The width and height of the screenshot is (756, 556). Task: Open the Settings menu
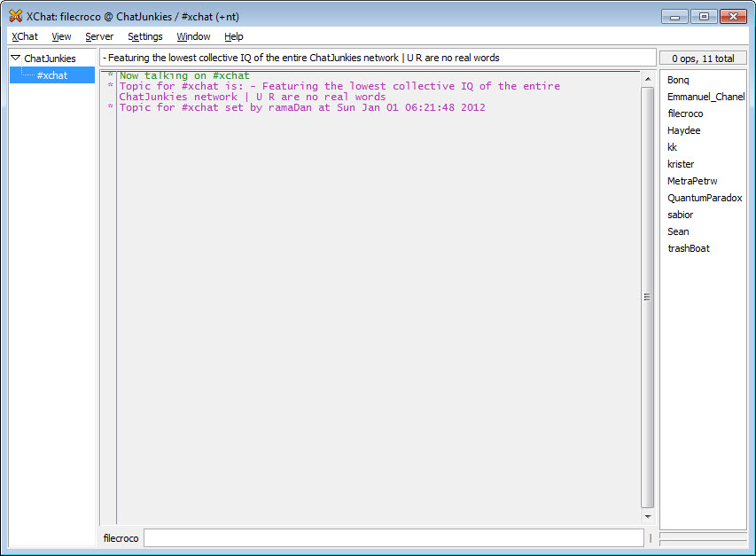(145, 36)
